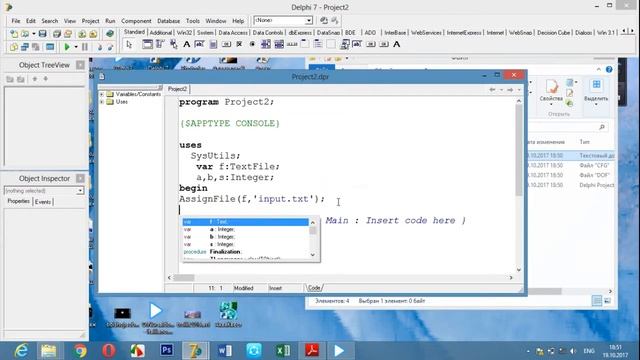Select the ComboBox component in palette
This screenshot has height=360, width=640.
coord(279,44)
